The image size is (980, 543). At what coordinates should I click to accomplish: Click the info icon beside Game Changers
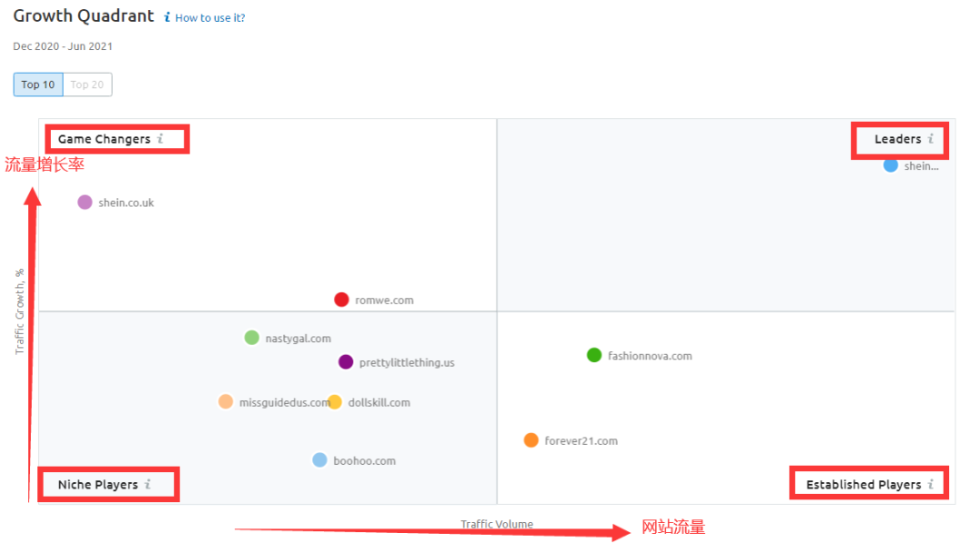coord(161,139)
